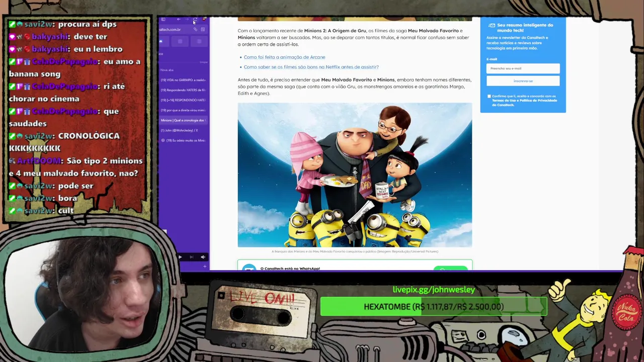Click the O Canaltech está no WhatsApp banner
Viewport: 644px width, 362px height.
click(x=355, y=265)
